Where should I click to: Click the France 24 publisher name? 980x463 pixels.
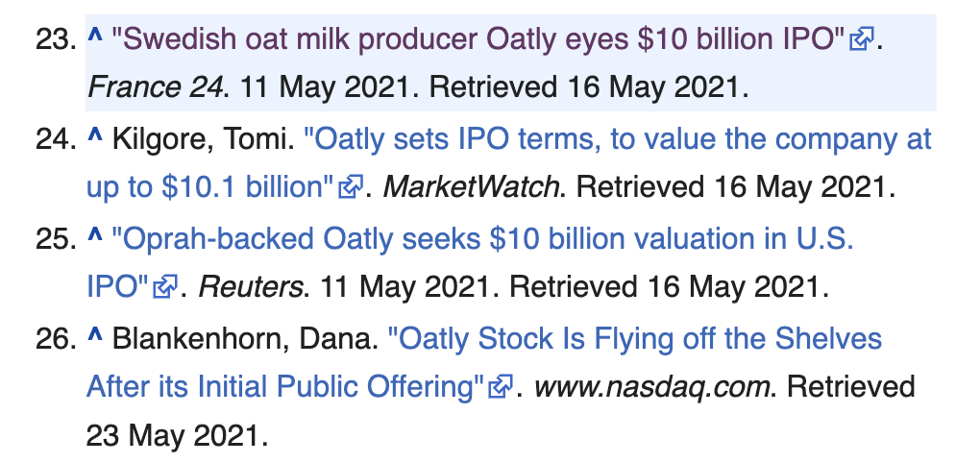(155, 87)
